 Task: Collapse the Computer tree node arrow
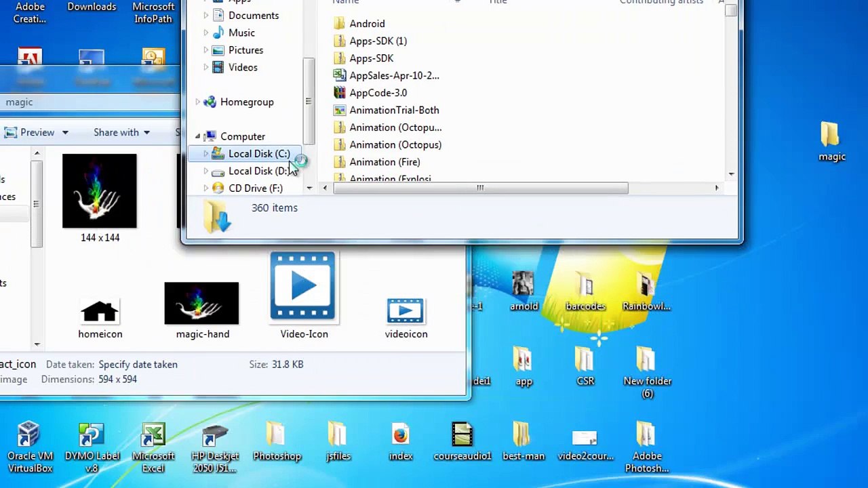pos(198,136)
